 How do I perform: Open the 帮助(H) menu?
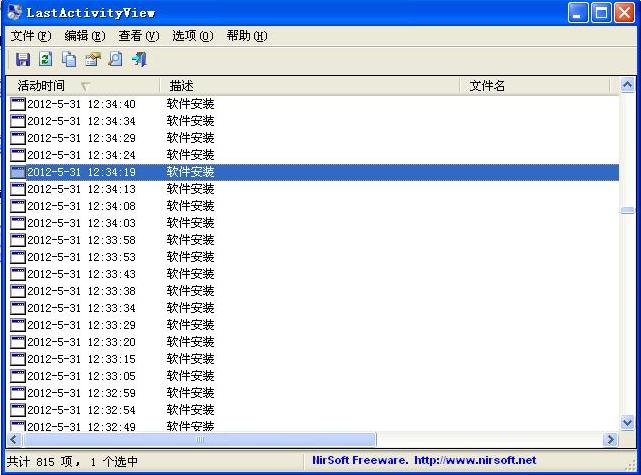click(x=247, y=36)
